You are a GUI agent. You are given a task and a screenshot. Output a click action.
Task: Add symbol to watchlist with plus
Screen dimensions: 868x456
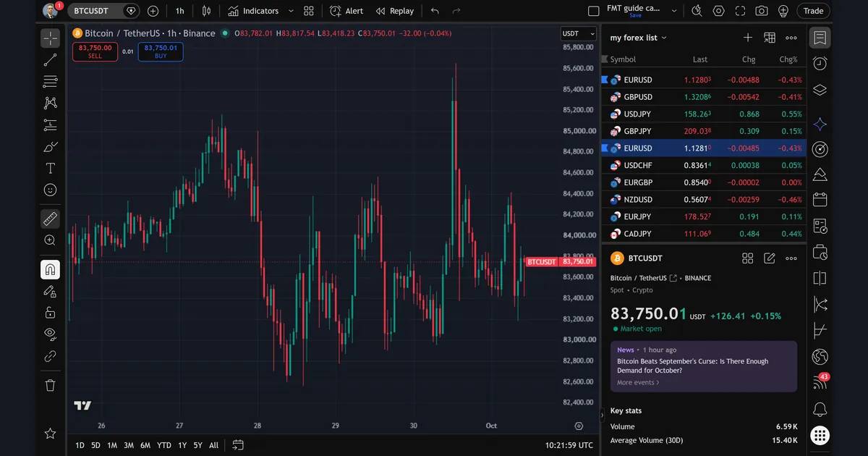748,38
